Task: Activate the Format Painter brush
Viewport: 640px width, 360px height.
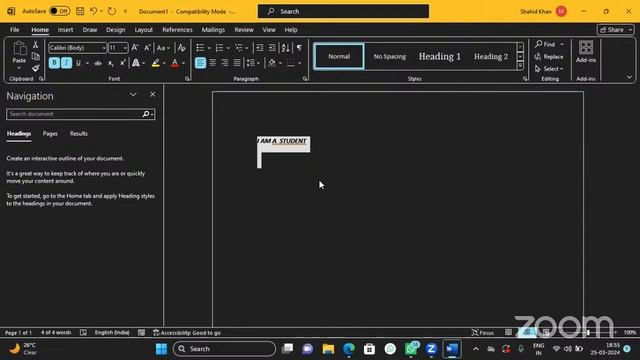Action: (36, 68)
